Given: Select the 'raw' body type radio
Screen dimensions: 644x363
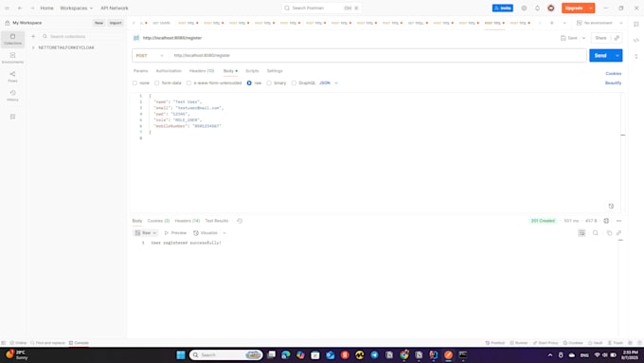Looking at the screenshot, I should click(249, 83).
